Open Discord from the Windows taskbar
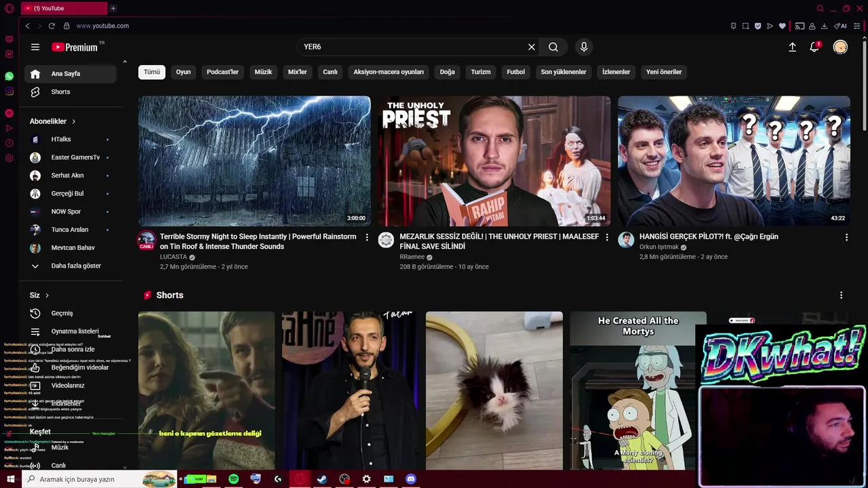 coord(410,479)
